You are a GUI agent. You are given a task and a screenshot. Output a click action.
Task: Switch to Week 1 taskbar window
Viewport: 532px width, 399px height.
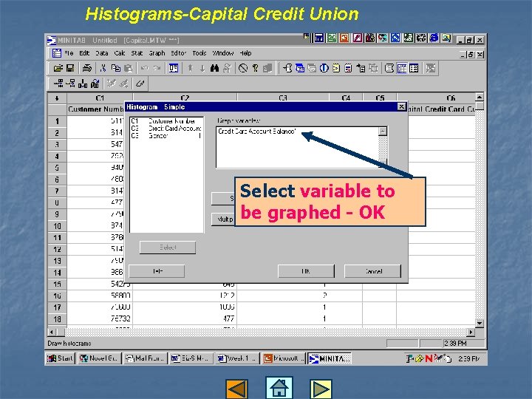(x=237, y=358)
